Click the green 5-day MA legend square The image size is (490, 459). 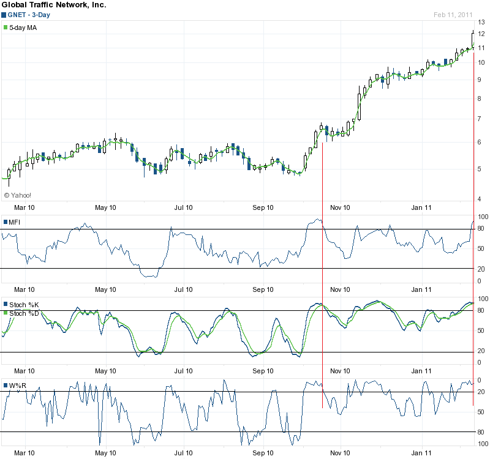(x=5, y=27)
